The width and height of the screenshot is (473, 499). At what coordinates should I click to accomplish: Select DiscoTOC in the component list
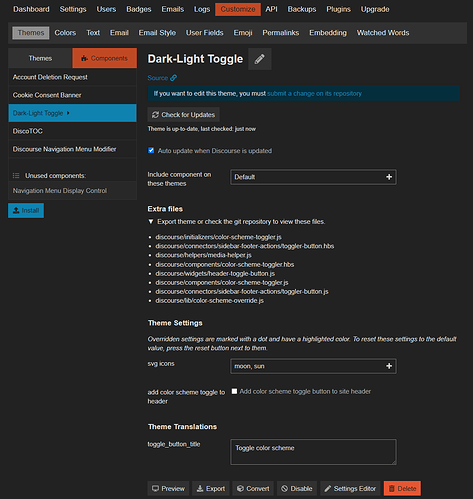(72, 131)
